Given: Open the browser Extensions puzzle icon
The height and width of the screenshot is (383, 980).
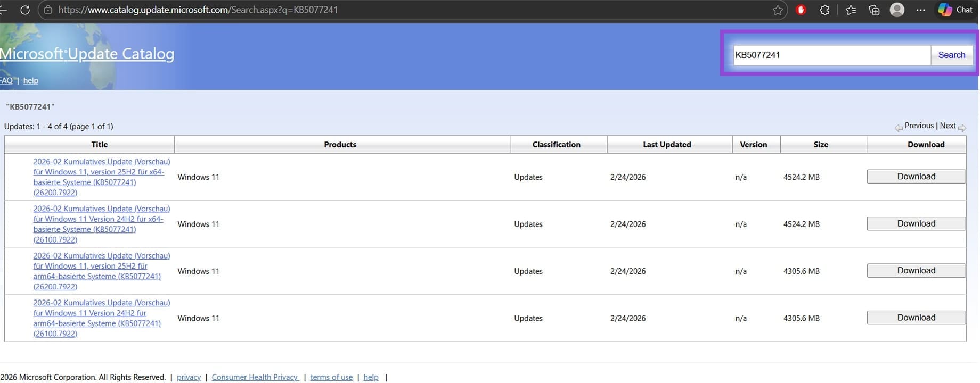Looking at the screenshot, I should [x=824, y=10].
